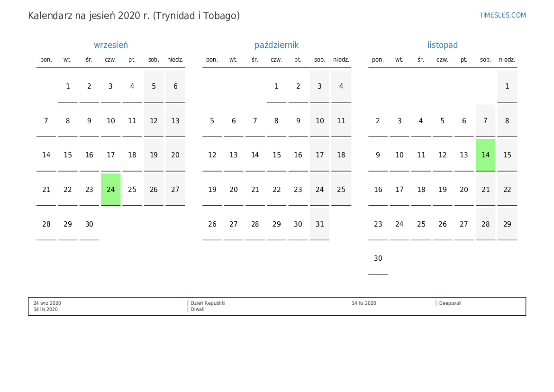Select September 7 in wrzesień

(46, 121)
